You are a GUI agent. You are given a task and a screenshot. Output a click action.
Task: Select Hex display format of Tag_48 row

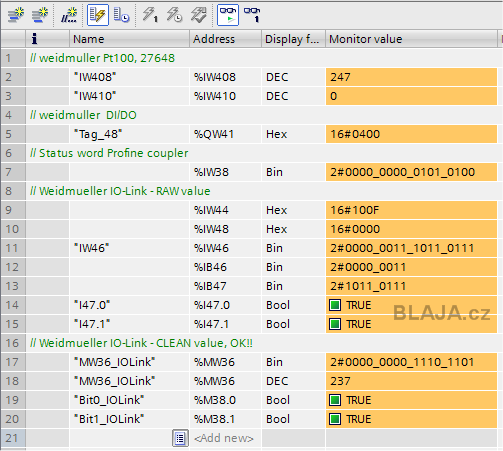pyautogui.click(x=277, y=134)
